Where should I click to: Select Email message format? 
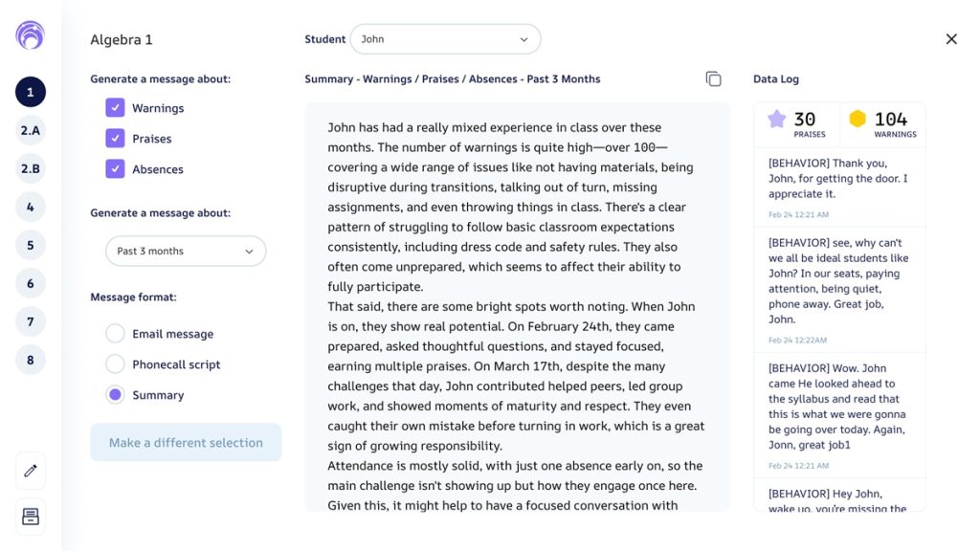[115, 334]
